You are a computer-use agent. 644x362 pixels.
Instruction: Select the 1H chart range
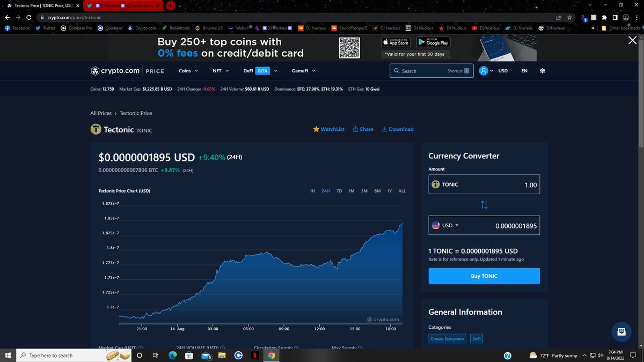[312, 191]
